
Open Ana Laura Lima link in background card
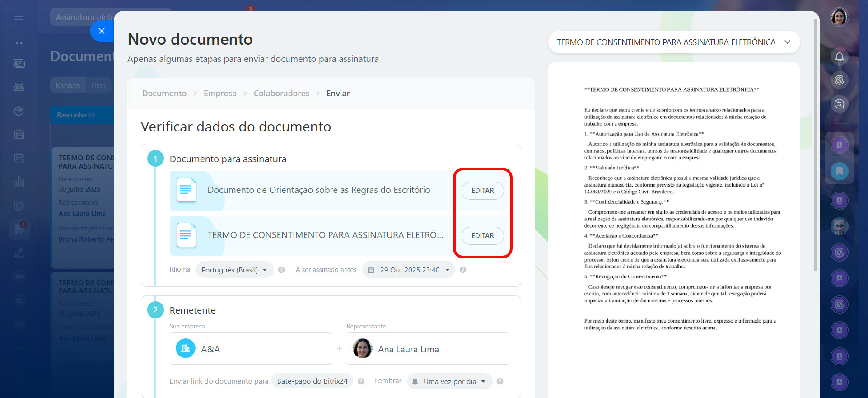[82, 214]
